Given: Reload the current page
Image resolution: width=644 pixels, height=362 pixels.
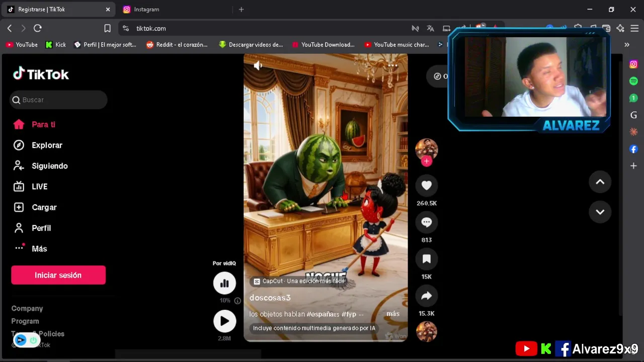Looking at the screenshot, I should (x=37, y=29).
